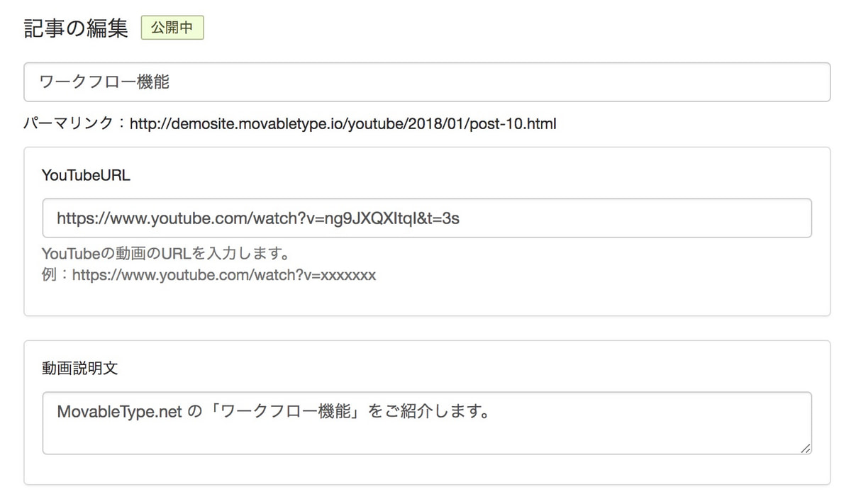This screenshot has width=851, height=504.
Task: Click the example URL text starting with 例：
Action: click(x=209, y=275)
